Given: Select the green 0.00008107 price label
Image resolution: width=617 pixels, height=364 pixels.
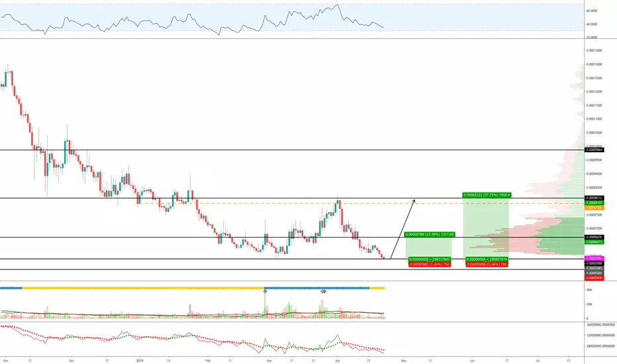Looking at the screenshot, I should 594,203.
